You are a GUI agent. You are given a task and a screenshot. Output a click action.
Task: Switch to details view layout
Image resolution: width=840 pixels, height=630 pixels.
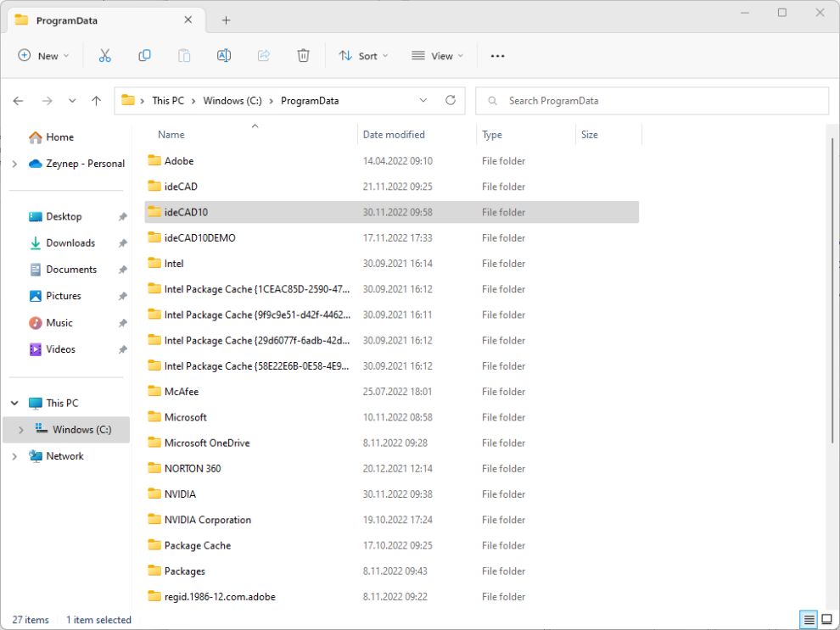808,620
